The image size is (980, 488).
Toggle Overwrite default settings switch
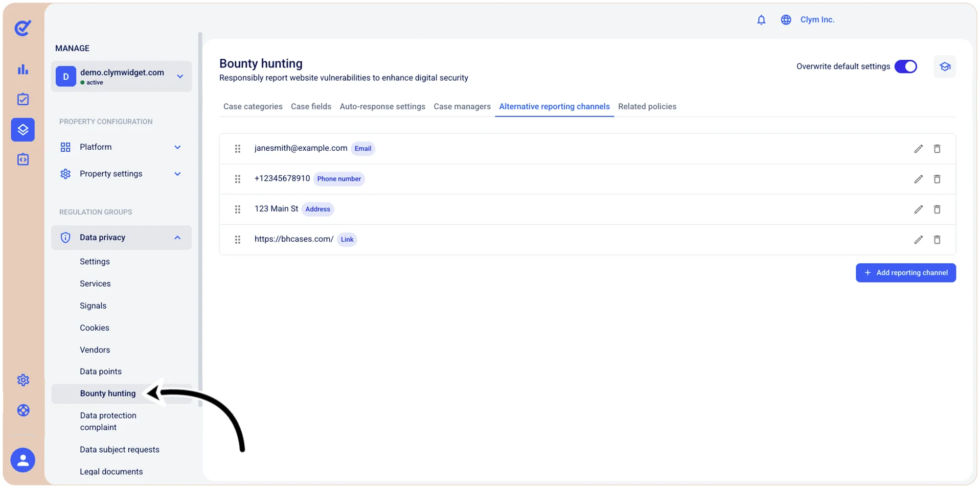pyautogui.click(x=905, y=66)
